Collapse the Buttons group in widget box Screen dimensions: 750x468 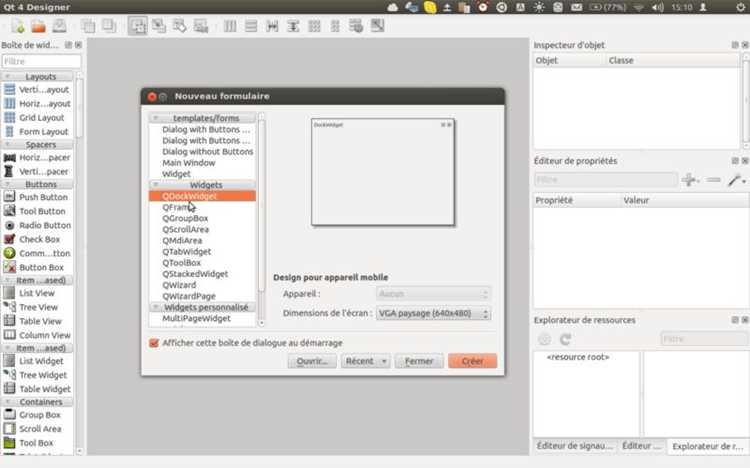(7, 184)
